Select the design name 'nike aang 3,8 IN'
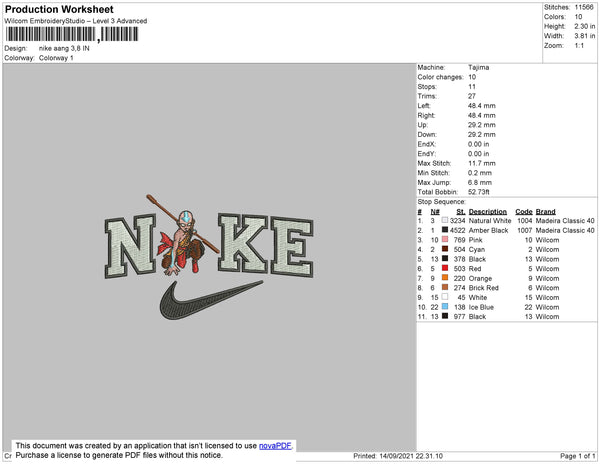Viewport: 600px width, 464px height. (64, 48)
